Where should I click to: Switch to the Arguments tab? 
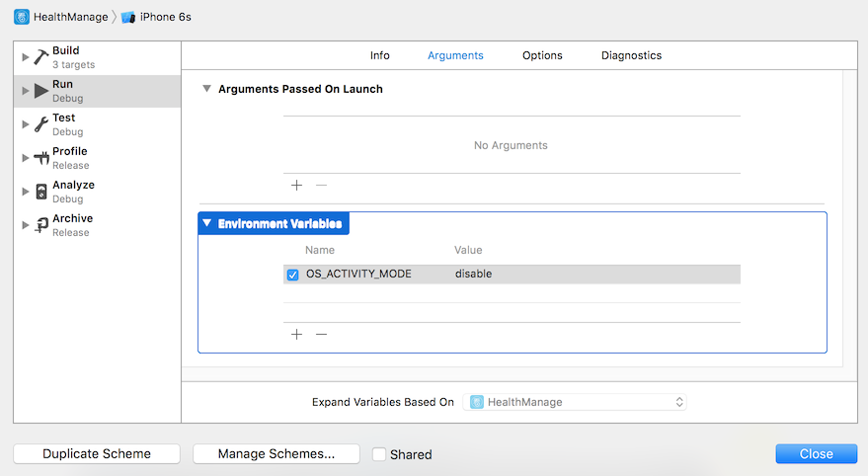click(455, 55)
